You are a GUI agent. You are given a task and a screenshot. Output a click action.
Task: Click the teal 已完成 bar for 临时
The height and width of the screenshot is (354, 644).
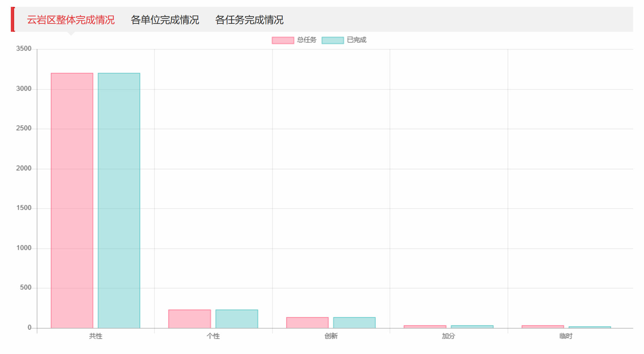(x=590, y=327)
